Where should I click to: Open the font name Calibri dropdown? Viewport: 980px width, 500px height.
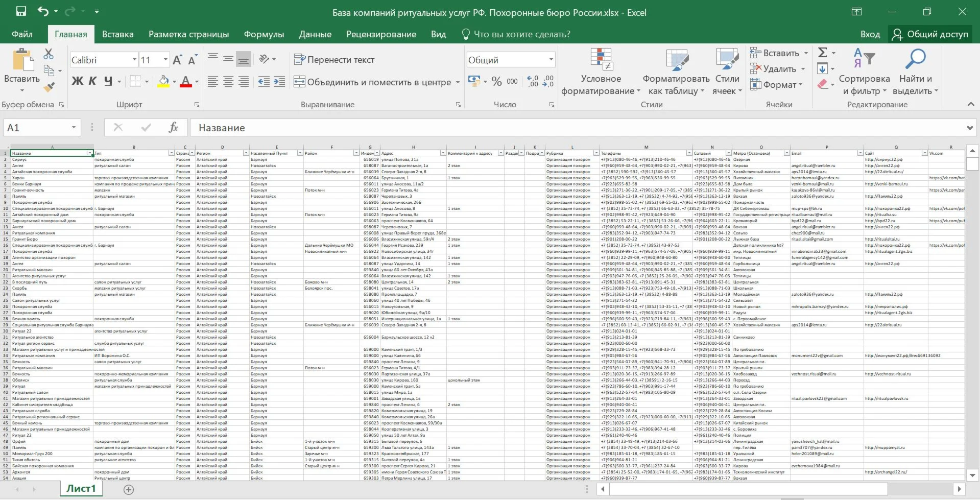coord(134,60)
